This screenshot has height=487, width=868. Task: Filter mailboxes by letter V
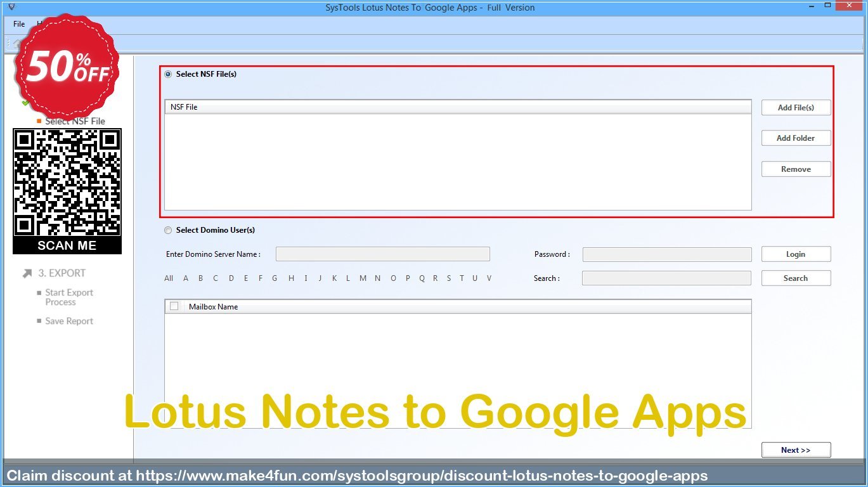(x=489, y=278)
